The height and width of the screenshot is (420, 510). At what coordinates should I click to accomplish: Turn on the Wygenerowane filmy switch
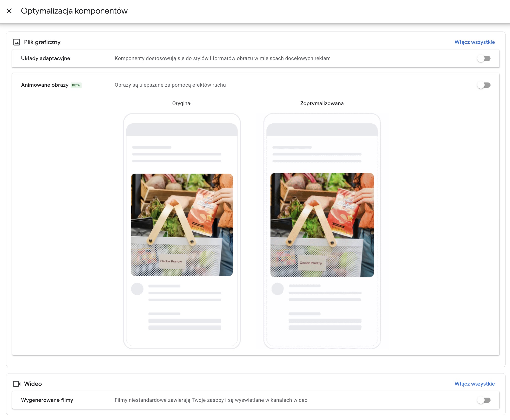point(484,400)
